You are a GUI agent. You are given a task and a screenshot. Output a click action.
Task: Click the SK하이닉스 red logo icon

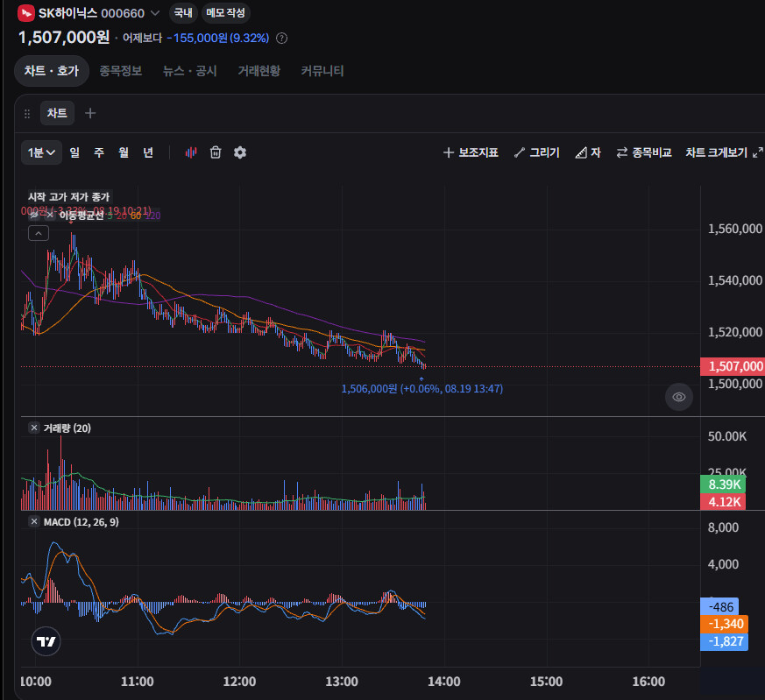coord(26,13)
